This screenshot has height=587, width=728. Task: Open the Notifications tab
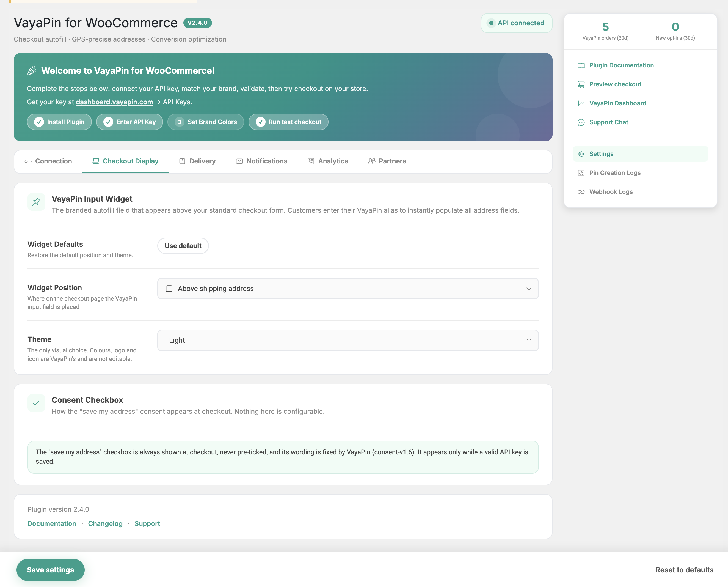click(x=262, y=161)
